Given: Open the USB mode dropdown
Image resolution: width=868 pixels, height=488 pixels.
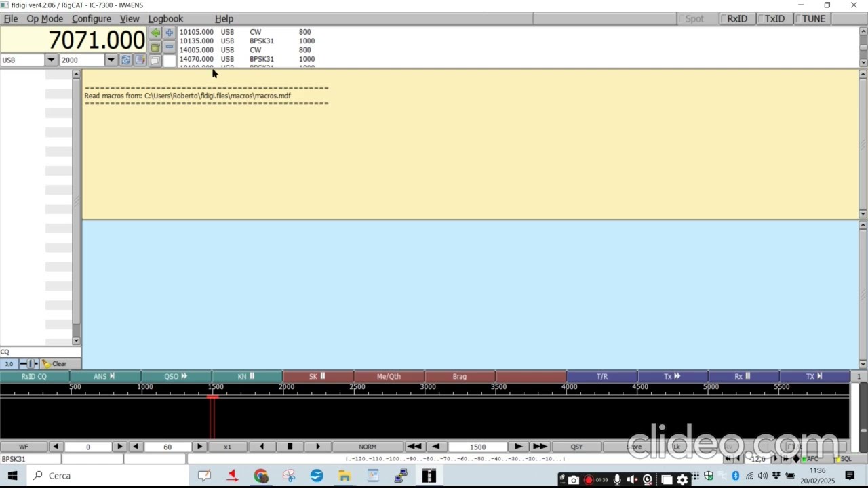Looking at the screenshot, I should [51, 60].
